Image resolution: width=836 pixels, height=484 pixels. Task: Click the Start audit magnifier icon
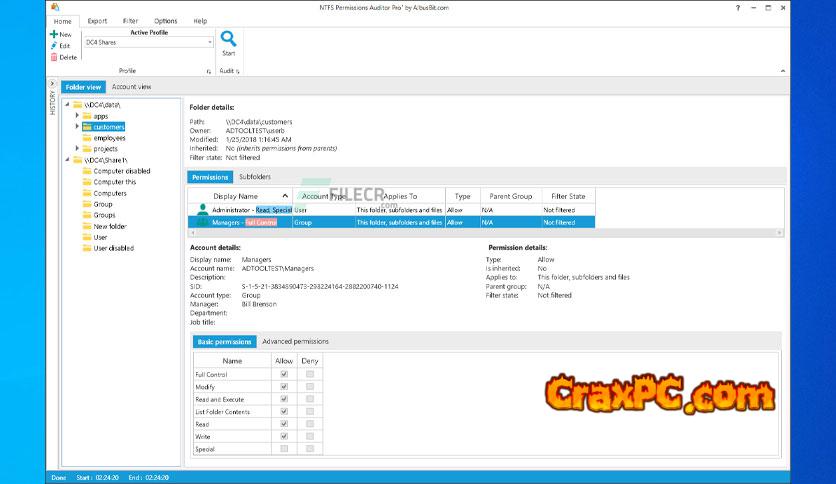pos(228,40)
